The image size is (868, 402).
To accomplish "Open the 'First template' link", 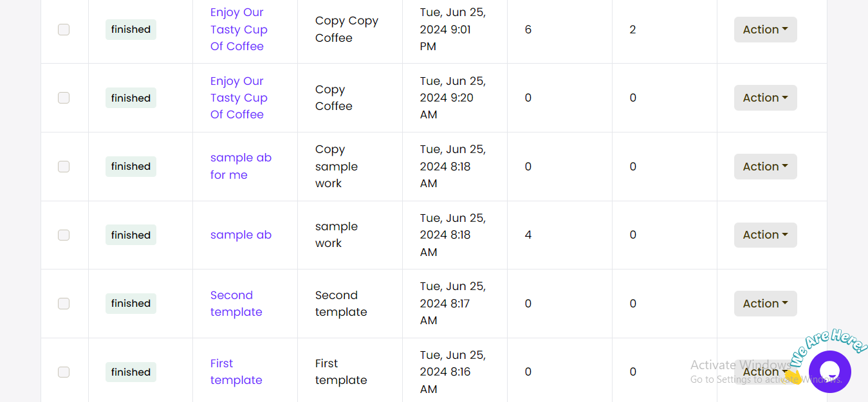I will (x=236, y=372).
